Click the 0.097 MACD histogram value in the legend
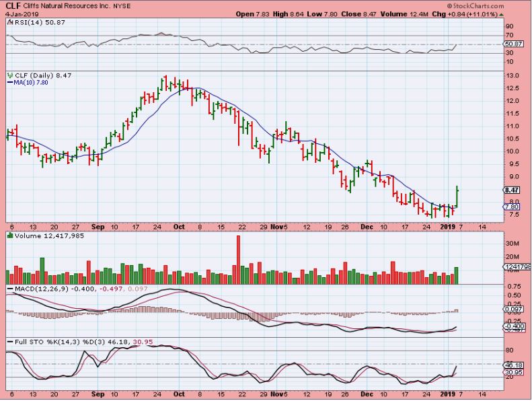Viewport: 532px width, 401px height. pos(137,289)
